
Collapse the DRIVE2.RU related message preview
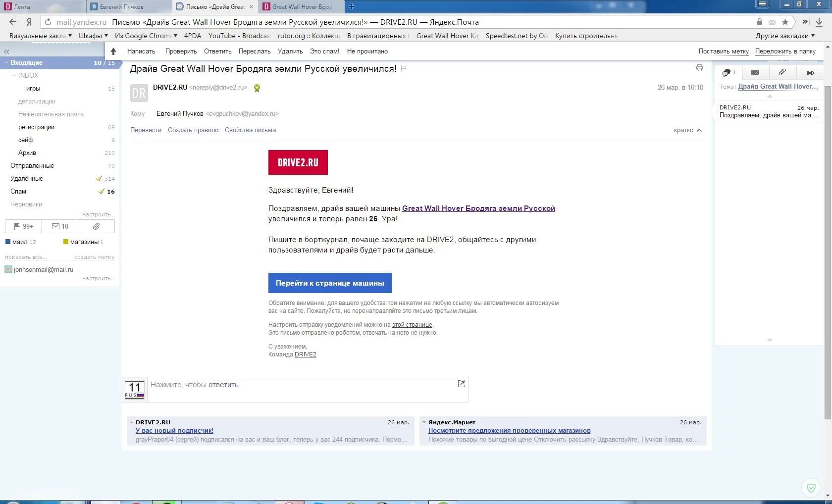click(x=132, y=423)
